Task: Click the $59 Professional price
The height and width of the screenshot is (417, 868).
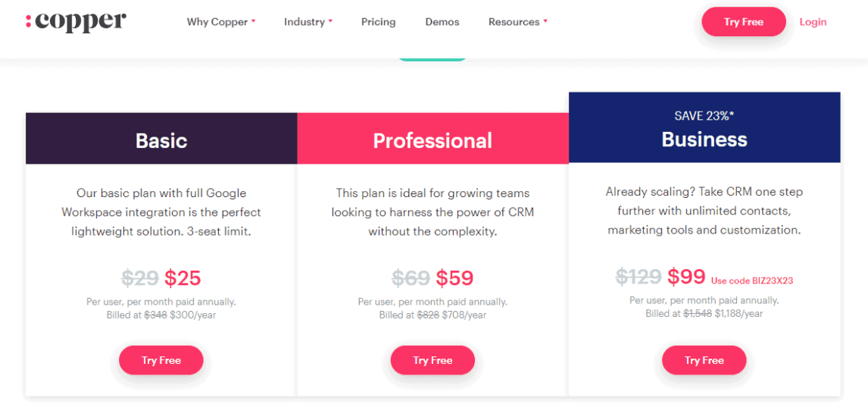Action: [x=454, y=278]
